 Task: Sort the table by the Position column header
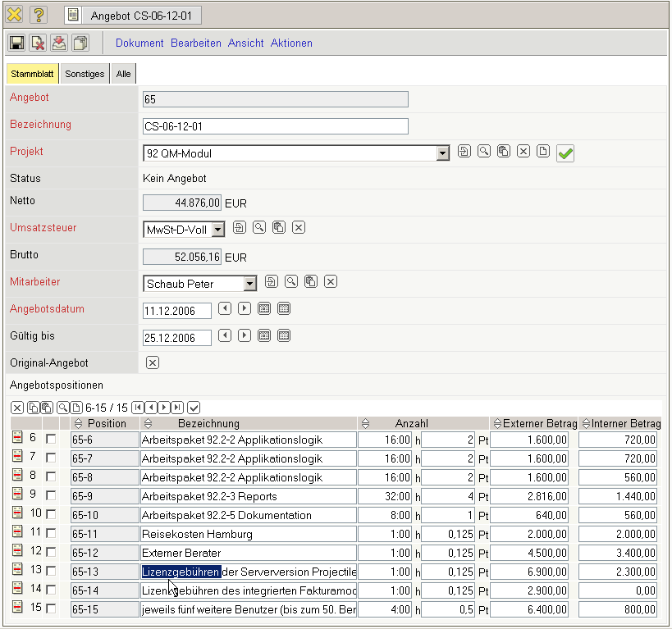coord(107,423)
